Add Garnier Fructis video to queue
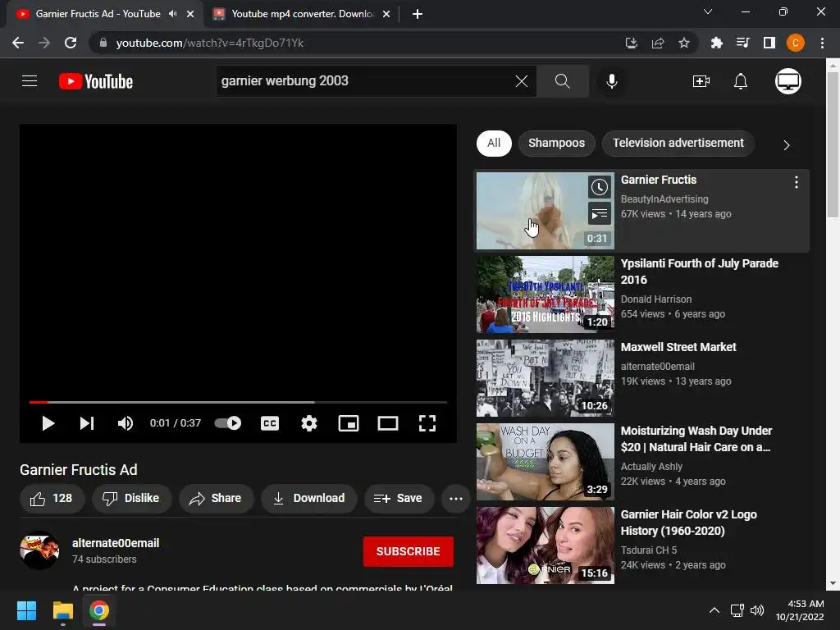 [x=599, y=214]
